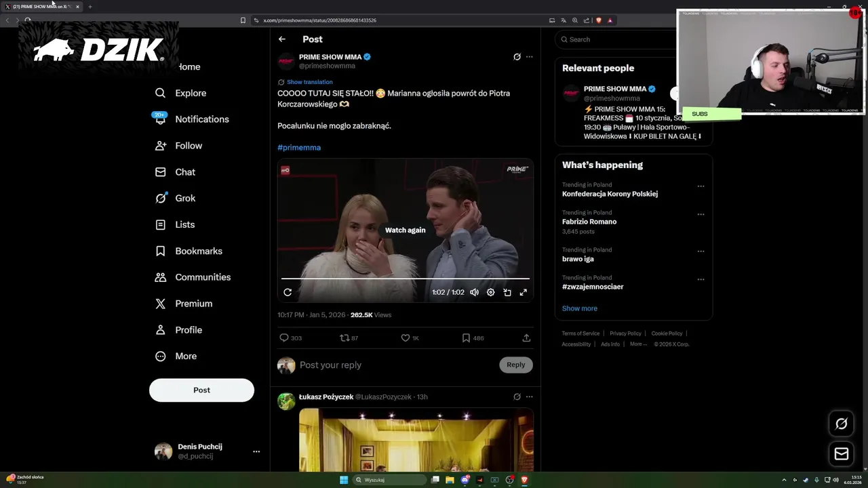Open Explore from the sidebar

click(180, 93)
